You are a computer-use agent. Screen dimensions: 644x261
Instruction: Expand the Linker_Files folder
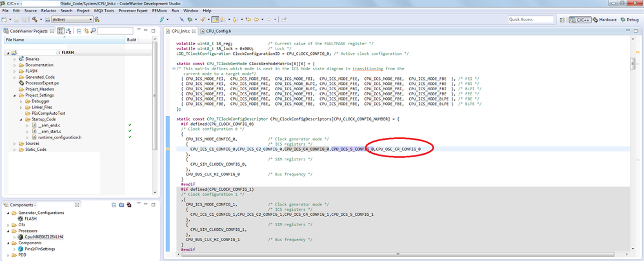21,107
